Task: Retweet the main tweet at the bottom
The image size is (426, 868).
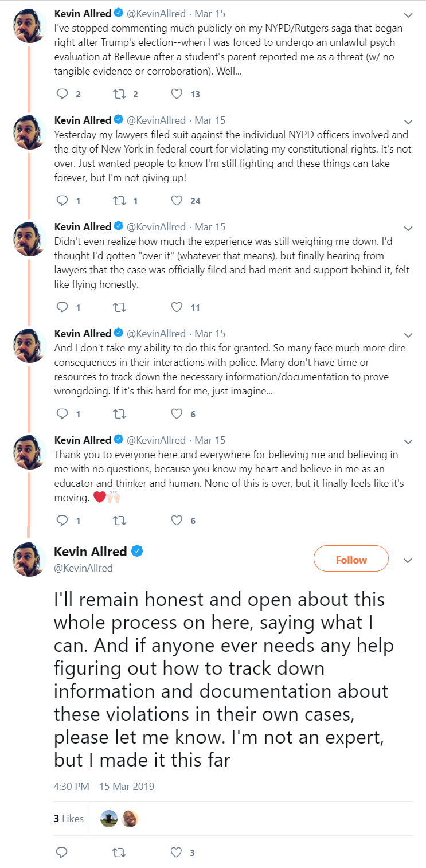Action: 120,852
